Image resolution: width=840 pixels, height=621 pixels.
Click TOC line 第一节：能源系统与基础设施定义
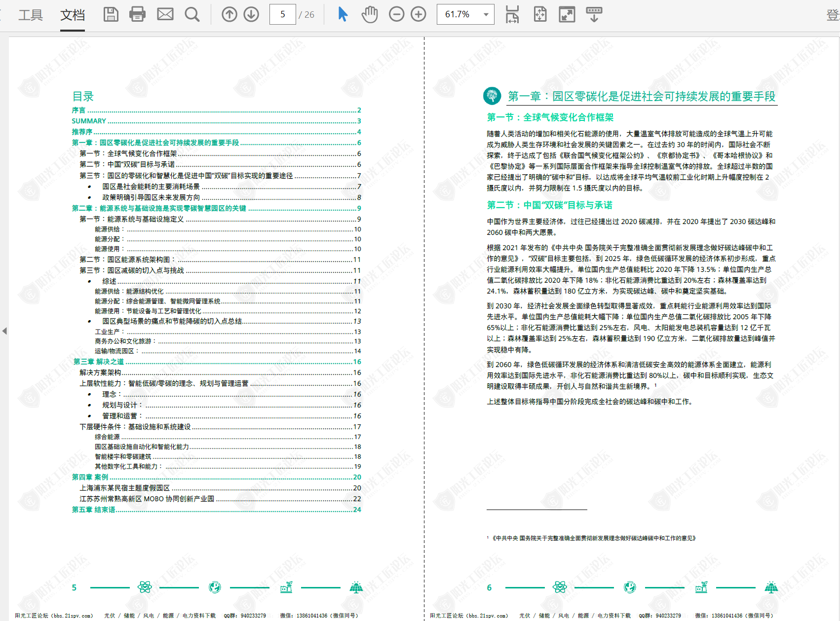coord(220,219)
